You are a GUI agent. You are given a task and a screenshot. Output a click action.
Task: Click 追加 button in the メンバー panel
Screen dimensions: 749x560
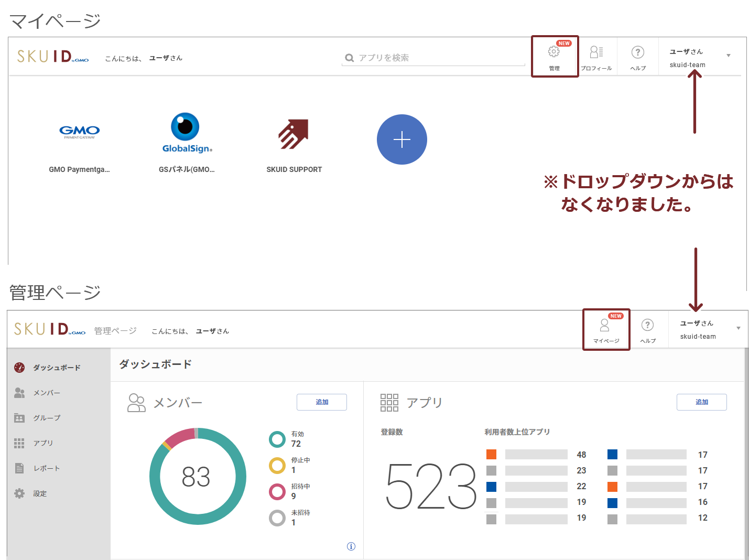pyautogui.click(x=321, y=402)
